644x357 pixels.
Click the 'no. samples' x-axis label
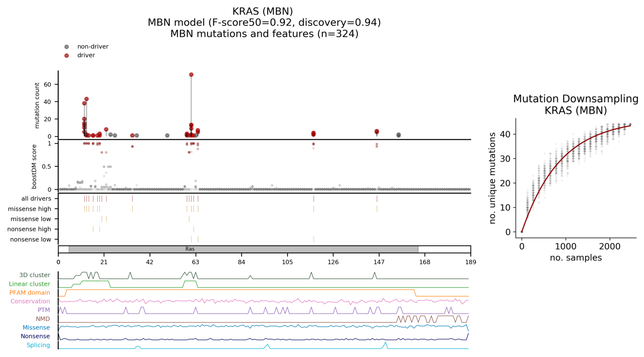pyautogui.click(x=575, y=258)
